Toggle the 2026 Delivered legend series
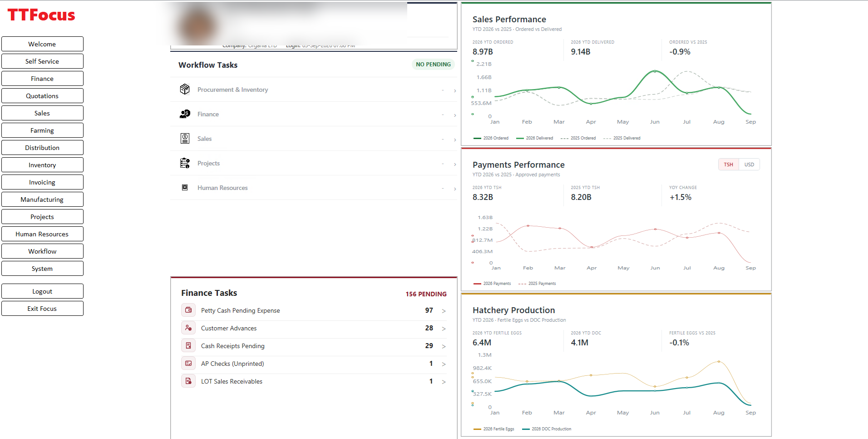 tap(534, 138)
